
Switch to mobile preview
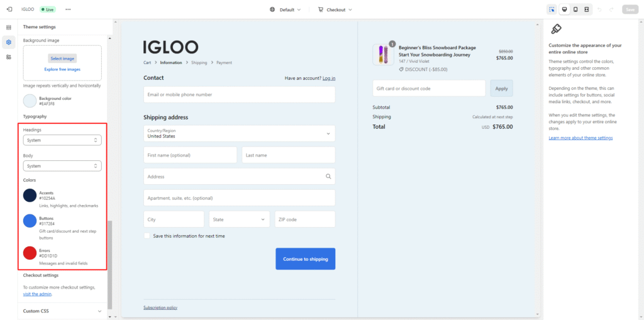[x=575, y=9]
